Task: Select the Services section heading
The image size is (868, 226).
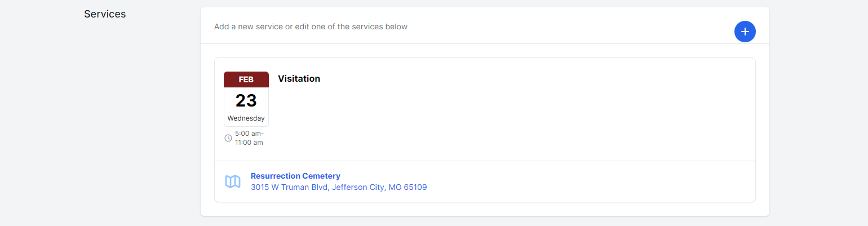Action: [x=105, y=14]
